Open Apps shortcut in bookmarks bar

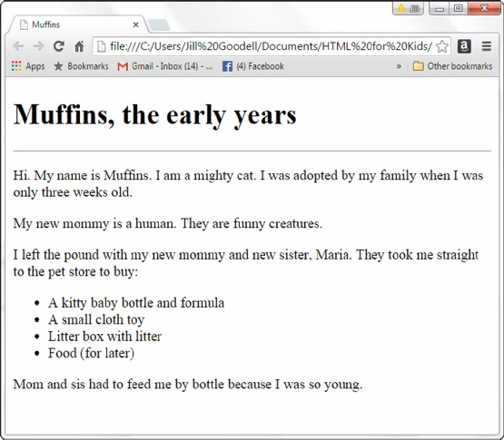click(x=28, y=66)
